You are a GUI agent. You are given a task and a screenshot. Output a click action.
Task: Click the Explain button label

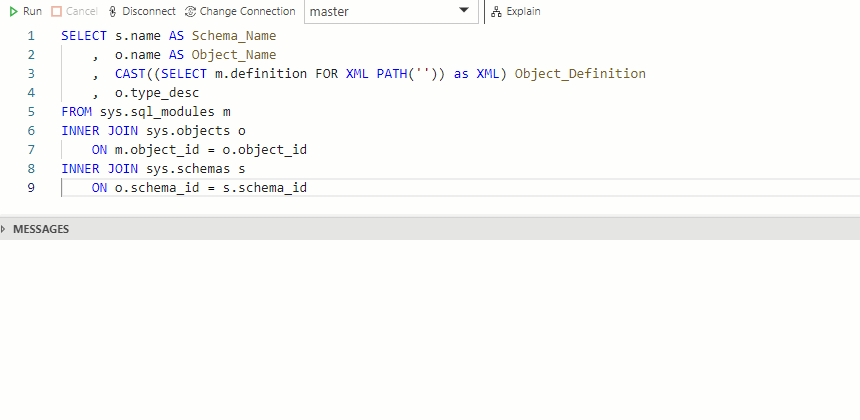[x=523, y=12]
